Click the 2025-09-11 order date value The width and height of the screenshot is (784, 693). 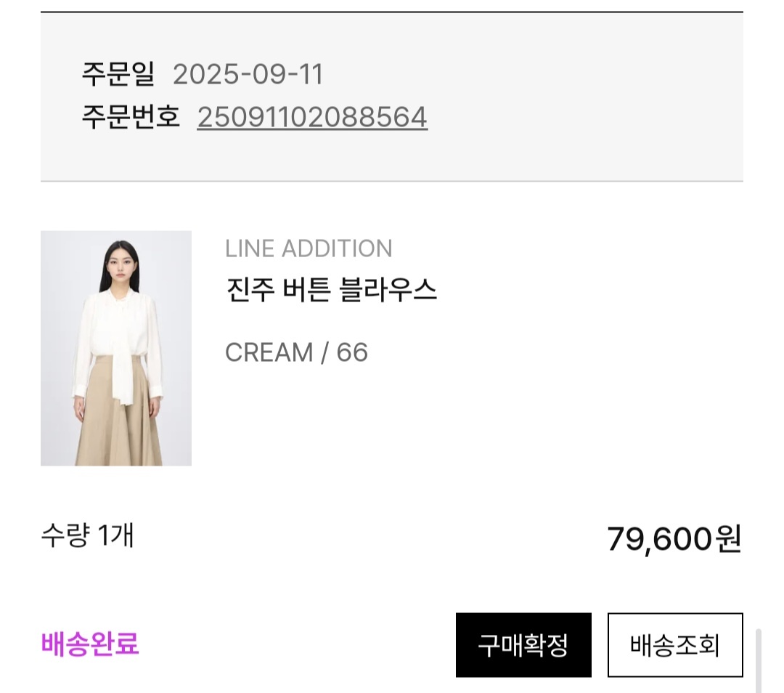[248, 75]
